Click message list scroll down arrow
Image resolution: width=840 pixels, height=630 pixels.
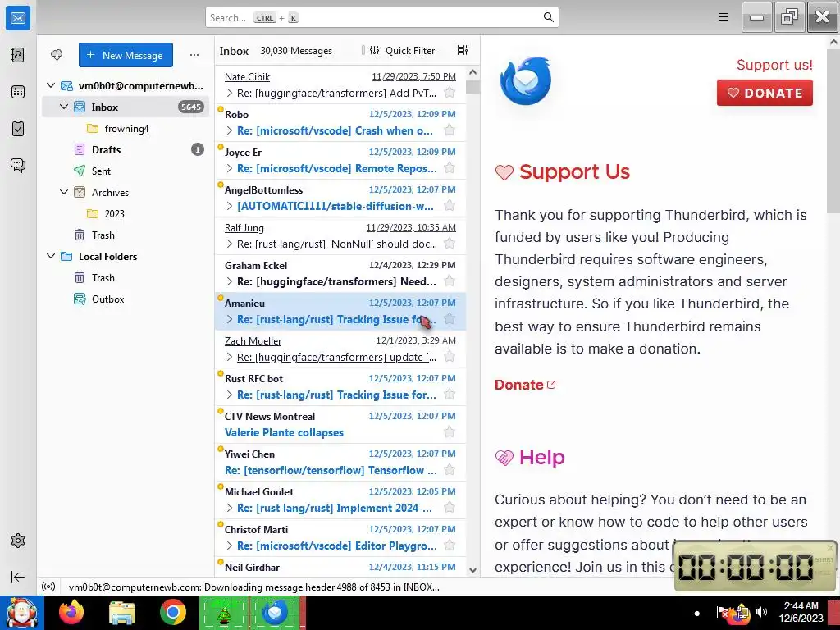(x=472, y=570)
